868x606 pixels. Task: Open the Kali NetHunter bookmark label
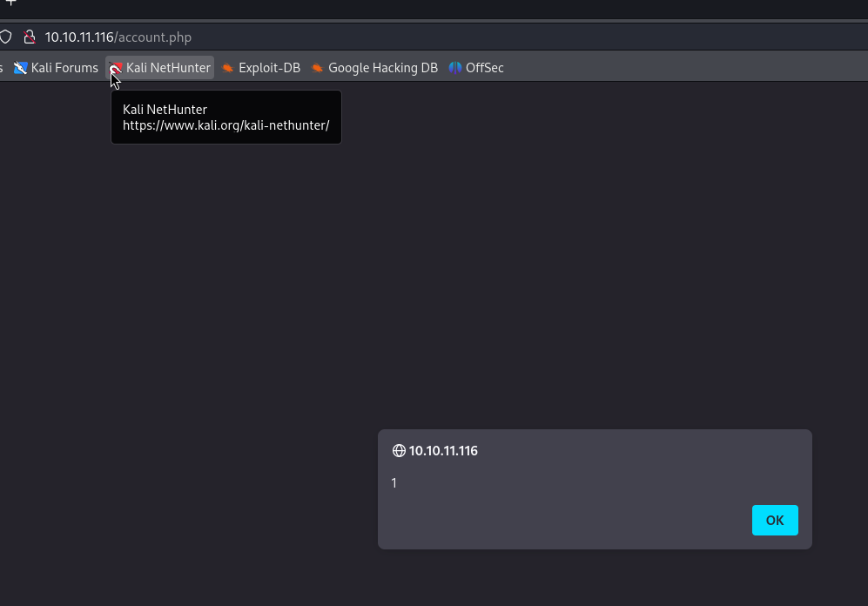(x=168, y=68)
